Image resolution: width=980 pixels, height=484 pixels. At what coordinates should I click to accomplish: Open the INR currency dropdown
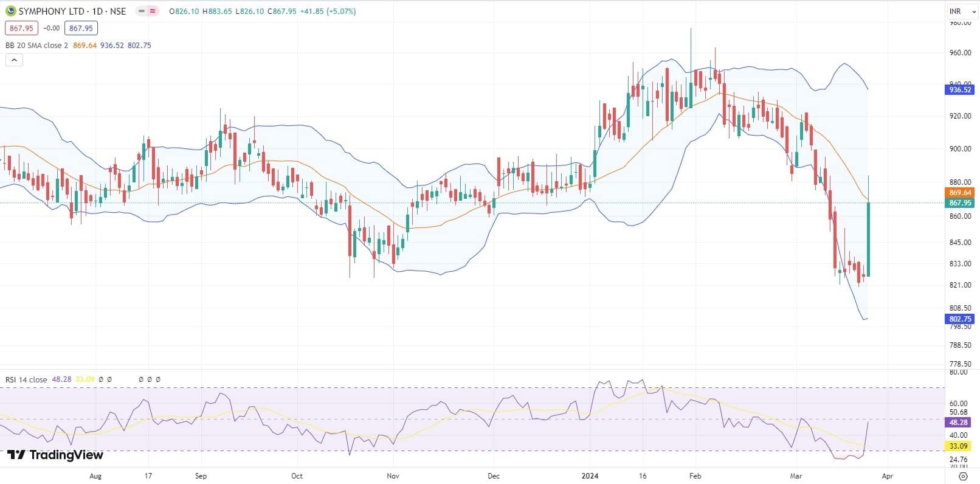[x=961, y=11]
